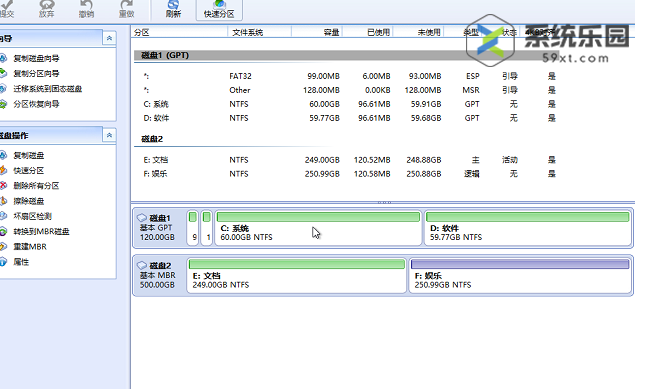
Task: Click the 快速分区 toolbar icon
Action: (x=219, y=5)
